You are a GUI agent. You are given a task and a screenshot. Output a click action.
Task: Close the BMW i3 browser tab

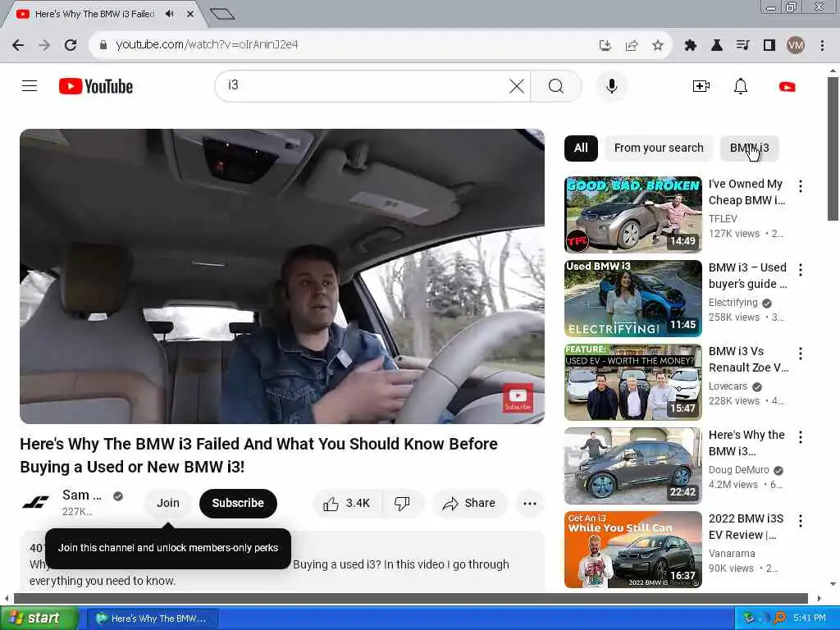click(190, 14)
